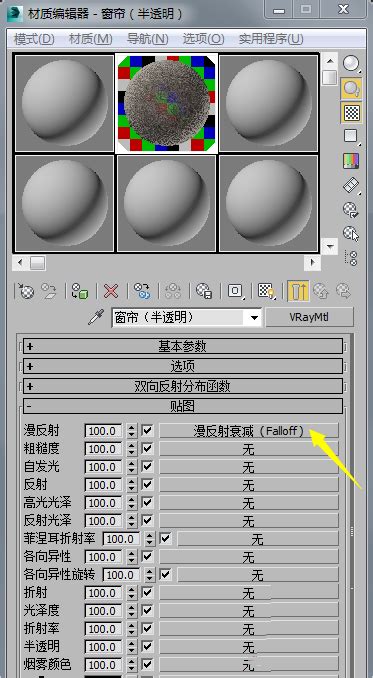Open the material name dropdown arrow
This screenshot has width=373, height=678.
pos(255,318)
